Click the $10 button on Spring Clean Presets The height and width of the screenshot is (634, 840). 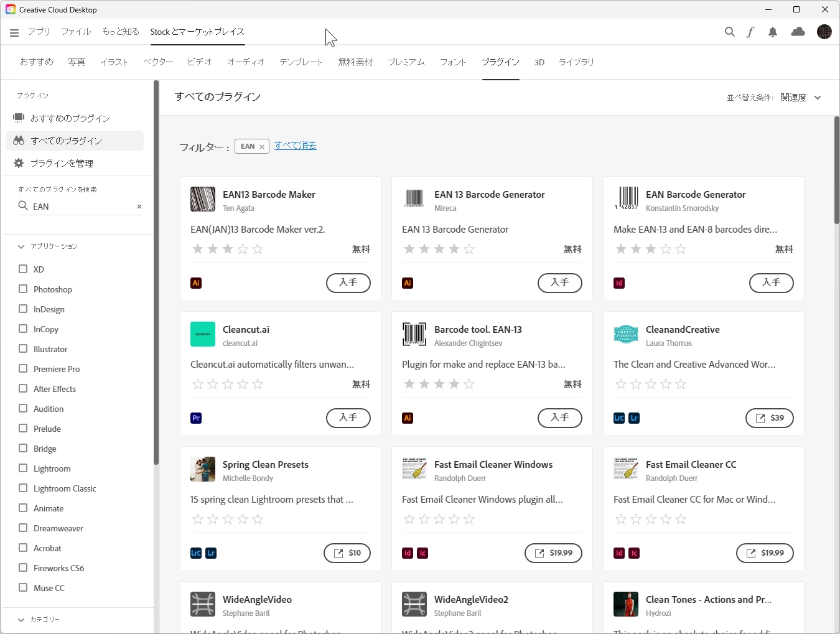coord(347,553)
